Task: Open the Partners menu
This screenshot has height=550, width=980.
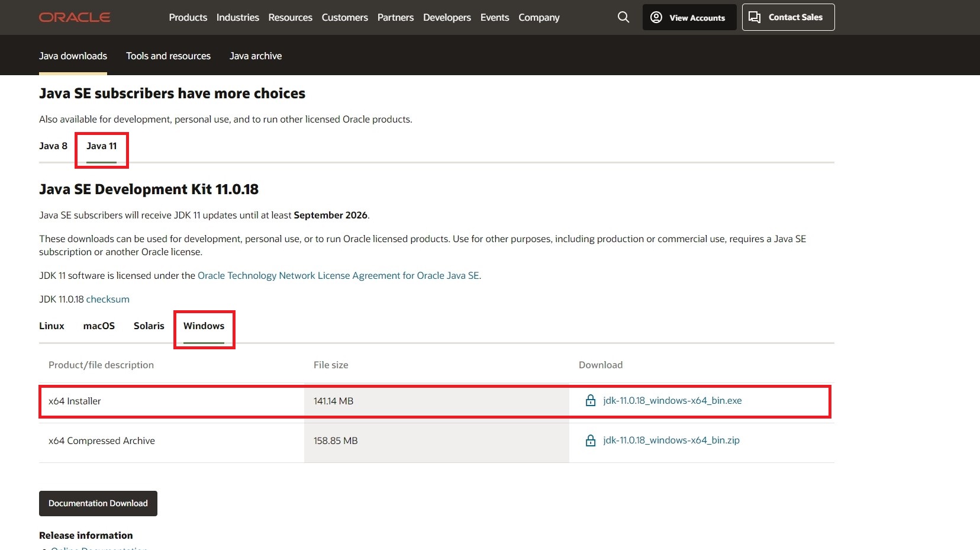Action: click(x=395, y=17)
